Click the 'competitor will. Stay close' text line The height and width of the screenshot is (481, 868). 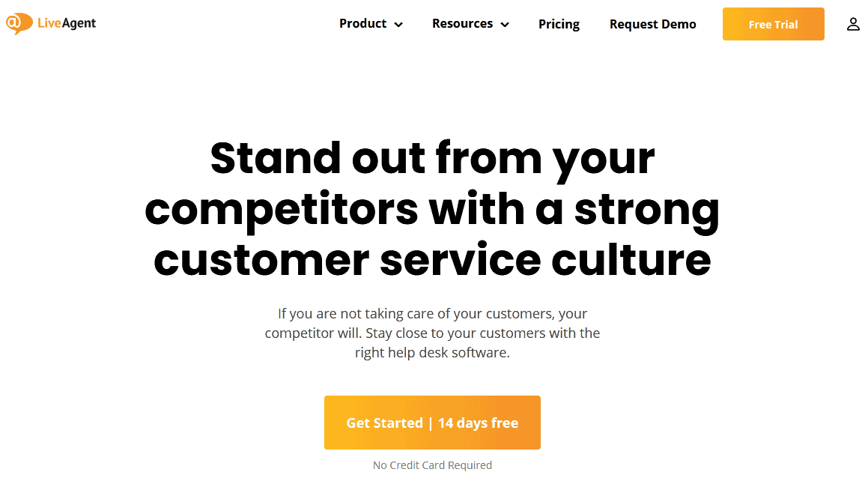point(432,333)
